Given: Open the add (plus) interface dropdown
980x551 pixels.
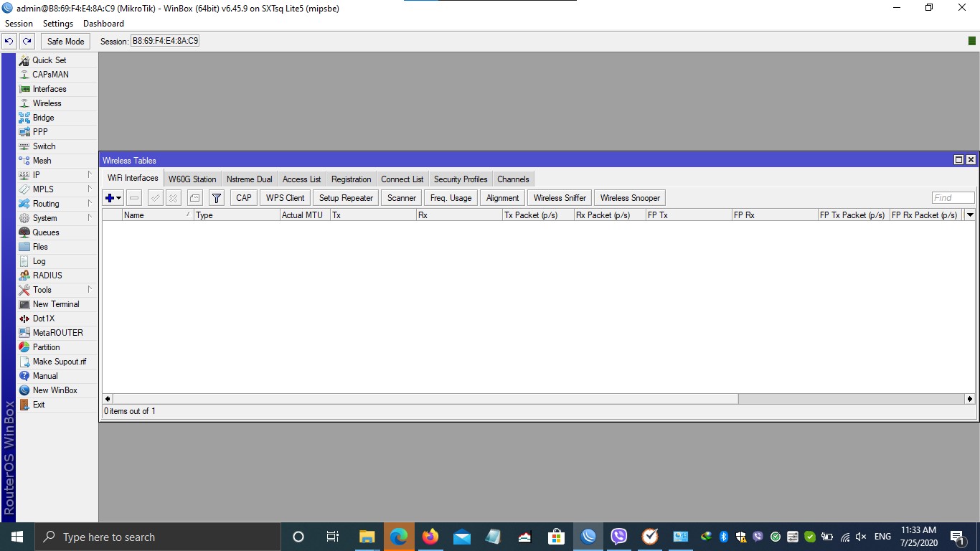Looking at the screenshot, I should coord(113,198).
